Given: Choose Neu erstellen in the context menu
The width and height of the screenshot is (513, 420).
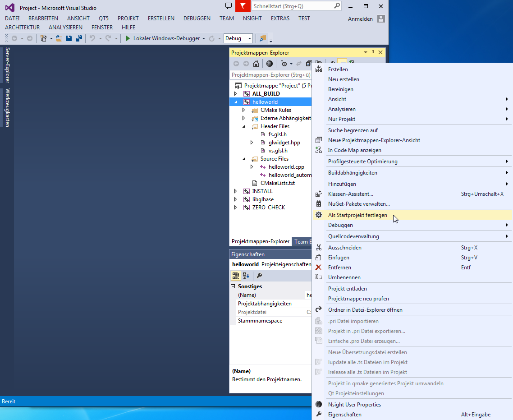Looking at the screenshot, I should point(412,79).
